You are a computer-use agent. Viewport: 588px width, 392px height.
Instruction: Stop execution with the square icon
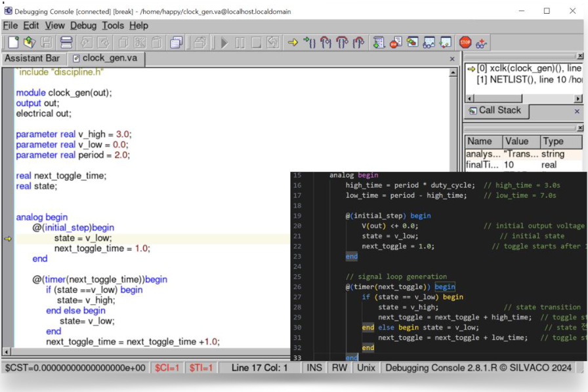pos(256,43)
